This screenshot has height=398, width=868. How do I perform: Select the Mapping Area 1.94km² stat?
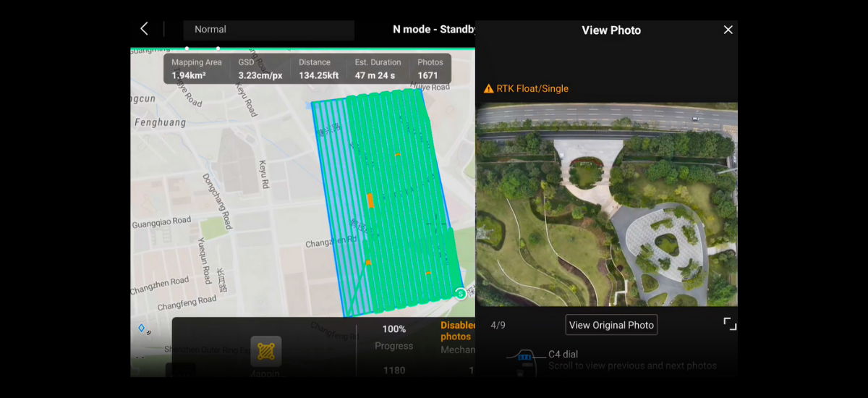196,69
